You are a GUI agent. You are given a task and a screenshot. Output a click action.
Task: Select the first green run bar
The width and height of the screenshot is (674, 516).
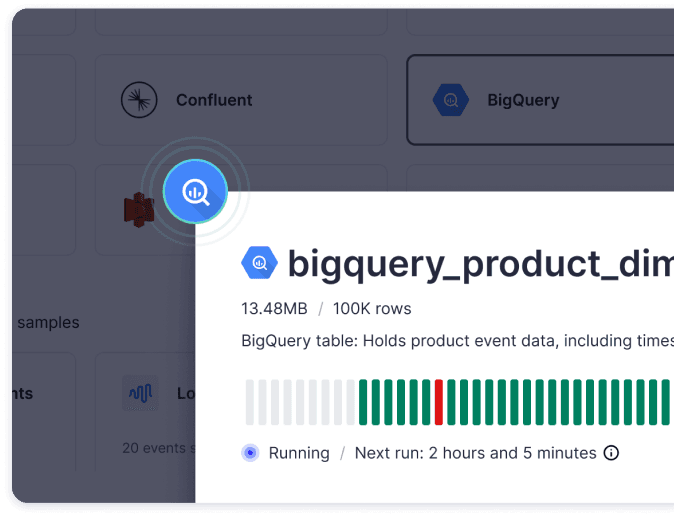(x=363, y=402)
